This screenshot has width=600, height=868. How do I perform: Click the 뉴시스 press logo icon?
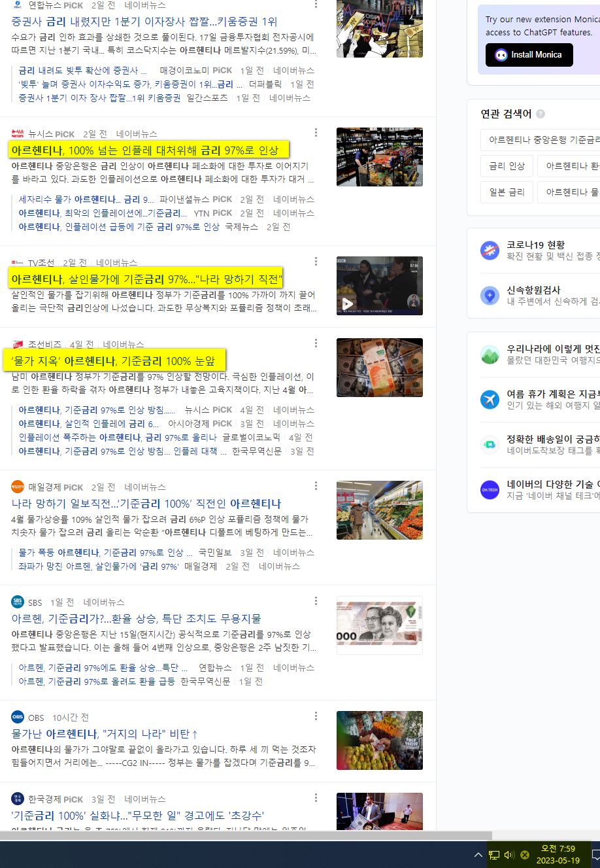pyautogui.click(x=18, y=133)
